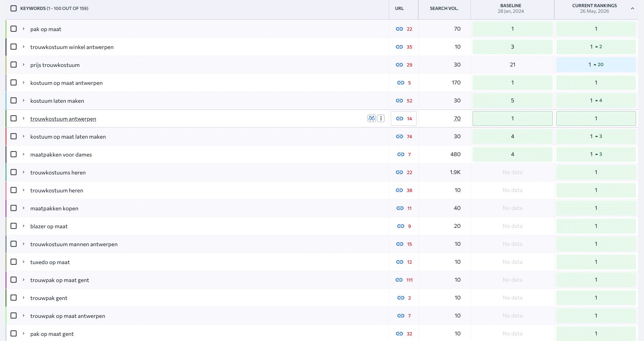The width and height of the screenshot is (644, 341).
Task: Open URL link icon for maatpakken voor dames
Action: tap(401, 155)
